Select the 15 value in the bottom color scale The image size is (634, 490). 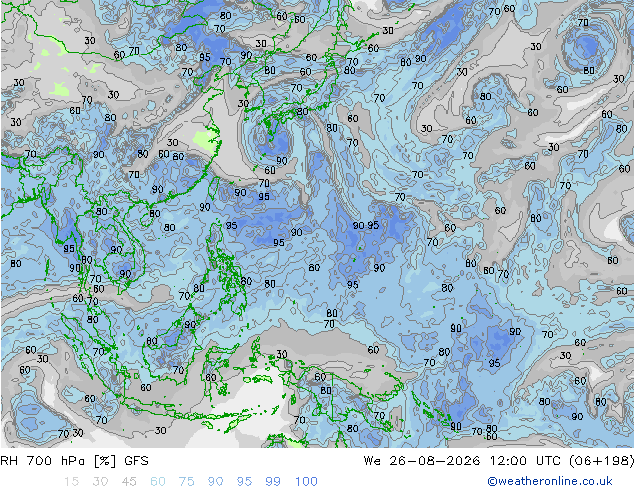pyautogui.click(x=71, y=482)
